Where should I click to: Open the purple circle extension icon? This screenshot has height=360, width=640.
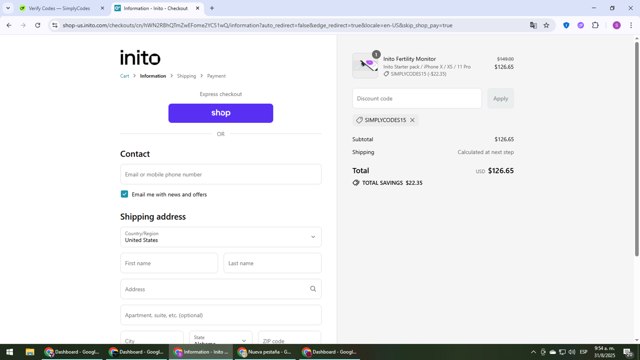580,25
